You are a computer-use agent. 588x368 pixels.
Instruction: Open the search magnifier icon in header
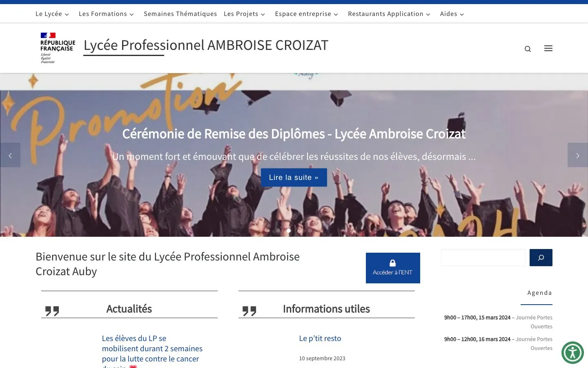[528, 49]
